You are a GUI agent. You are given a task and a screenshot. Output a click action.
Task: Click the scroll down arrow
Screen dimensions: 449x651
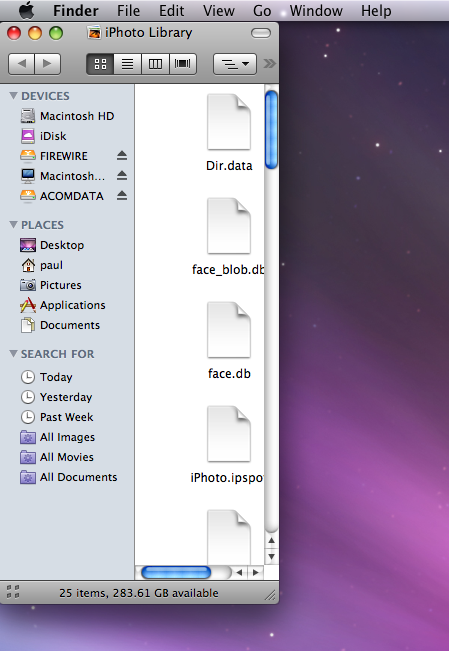click(271, 556)
